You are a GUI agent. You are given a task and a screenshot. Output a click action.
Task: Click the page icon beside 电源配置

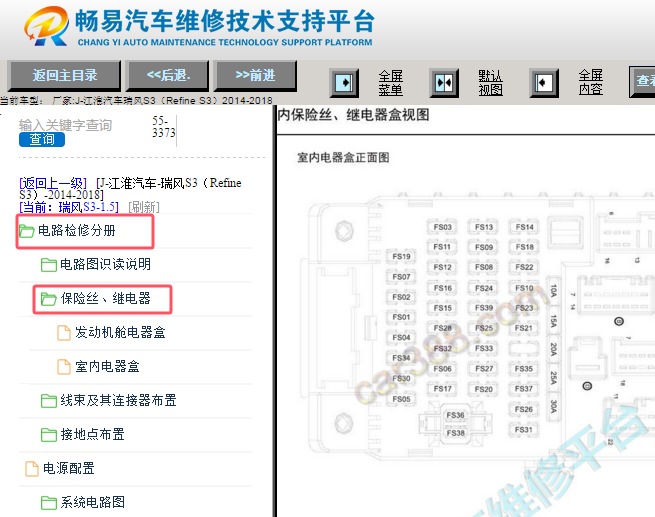[32, 469]
